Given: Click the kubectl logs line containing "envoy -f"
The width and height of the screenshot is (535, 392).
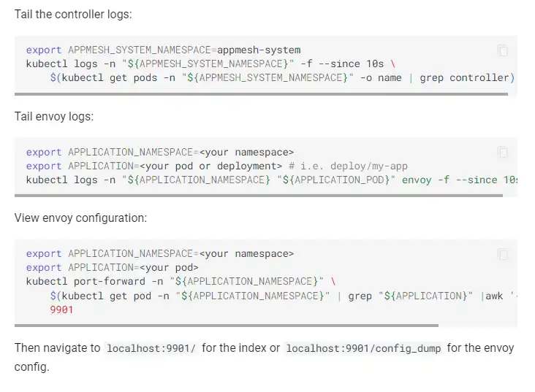Looking at the screenshot, I should pos(270,180).
